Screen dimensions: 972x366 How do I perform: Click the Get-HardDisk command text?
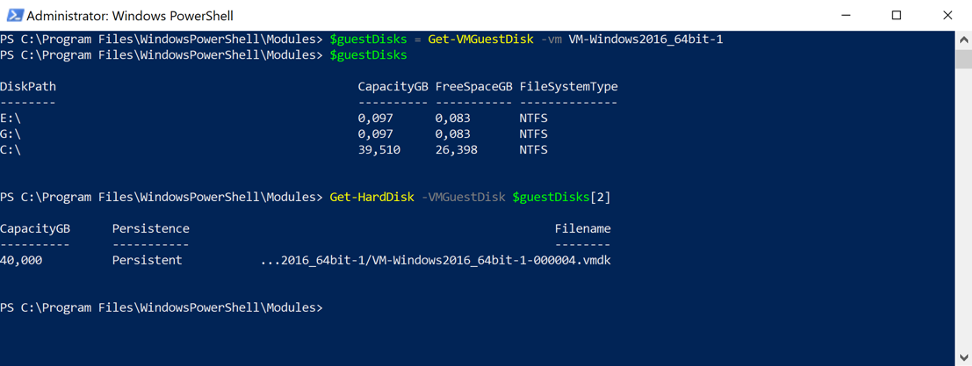[x=371, y=197]
